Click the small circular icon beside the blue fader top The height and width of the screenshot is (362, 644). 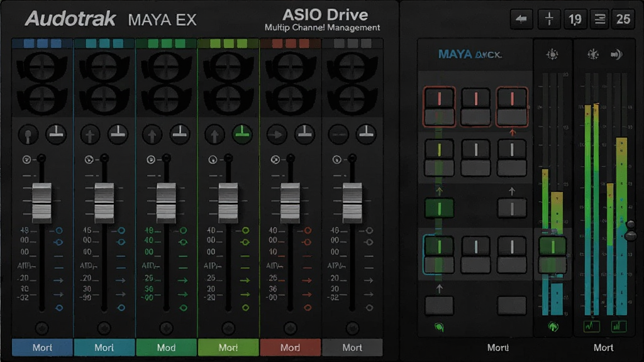click(26, 160)
